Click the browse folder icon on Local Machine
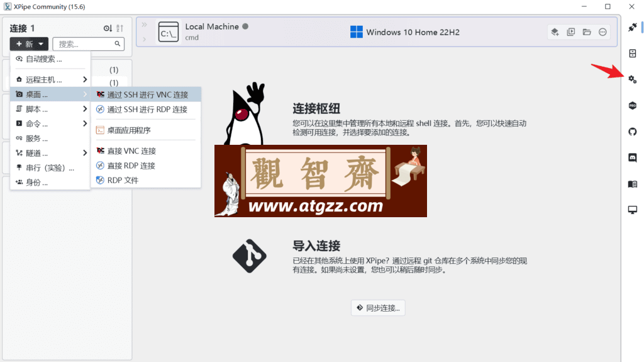The image size is (644, 362). (587, 32)
